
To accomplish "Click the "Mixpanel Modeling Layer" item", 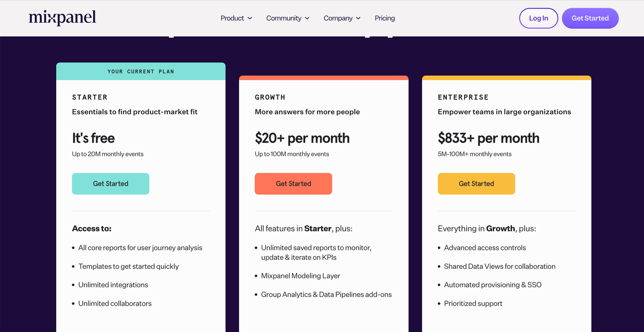I will 301,276.
